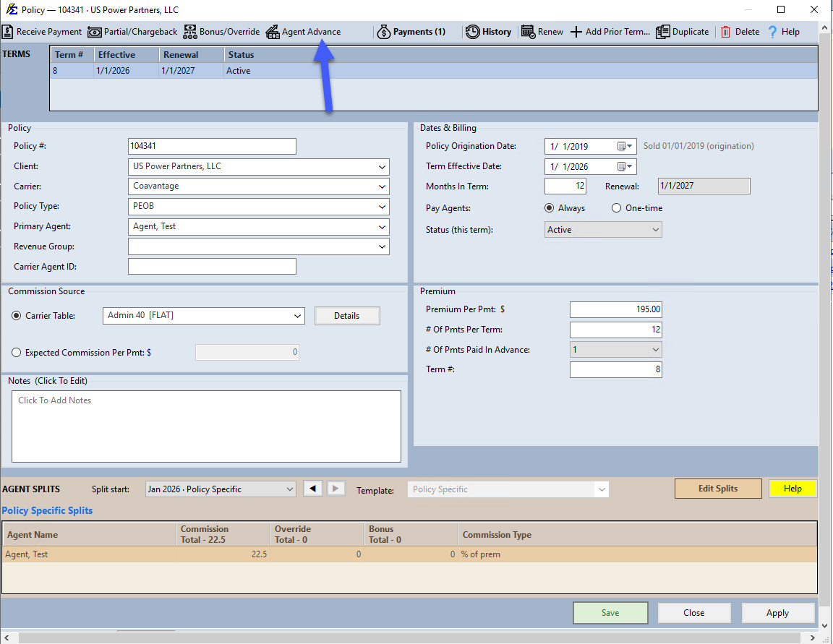Click the Renewal column header
The image size is (833, 644).
click(x=191, y=55)
